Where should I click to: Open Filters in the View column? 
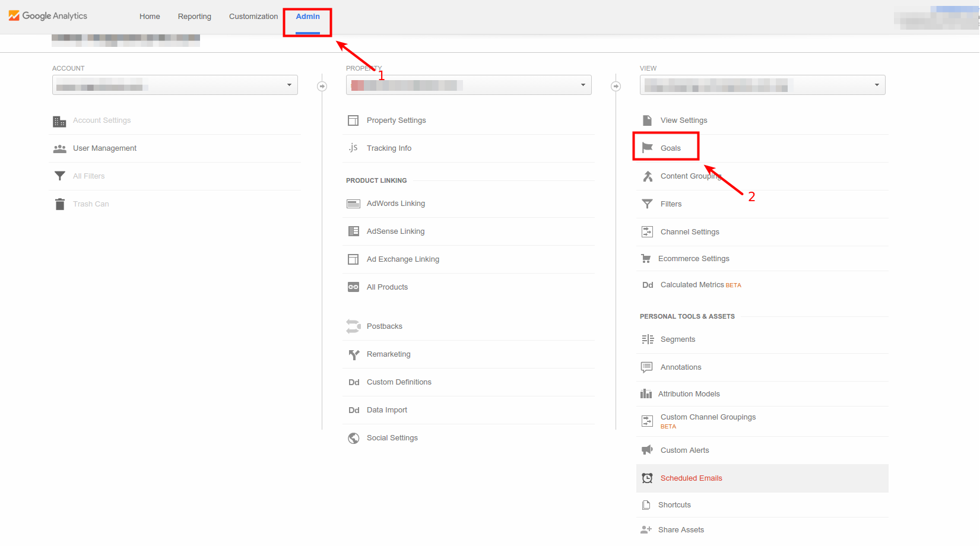coord(671,204)
